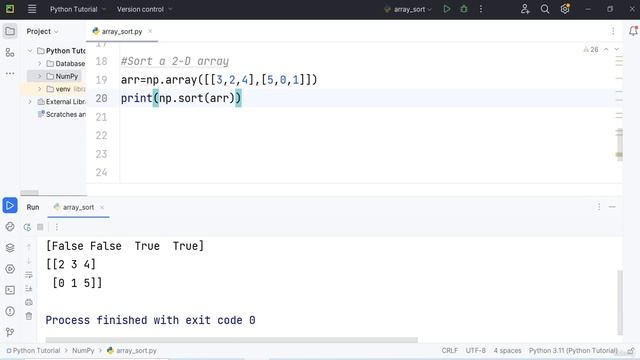
Task: Open editor tab options kebab
Action: coord(613,31)
